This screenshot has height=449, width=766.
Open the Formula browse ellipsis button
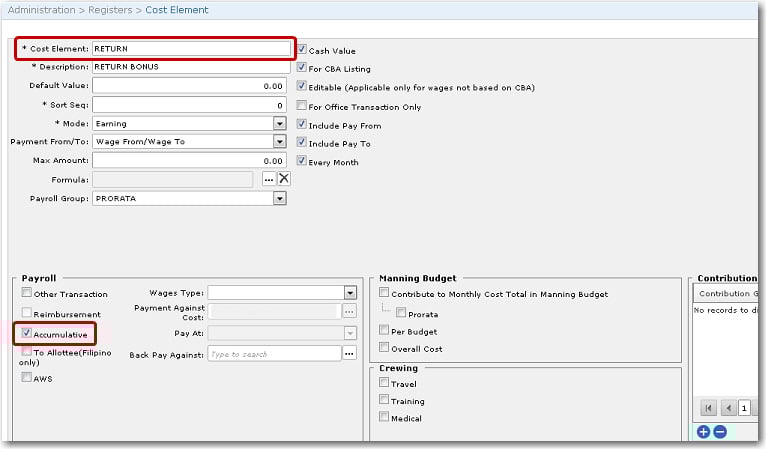[269, 179]
